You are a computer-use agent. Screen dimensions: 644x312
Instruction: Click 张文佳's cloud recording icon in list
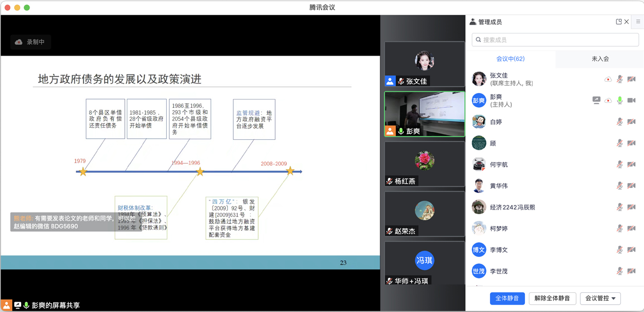click(x=608, y=79)
